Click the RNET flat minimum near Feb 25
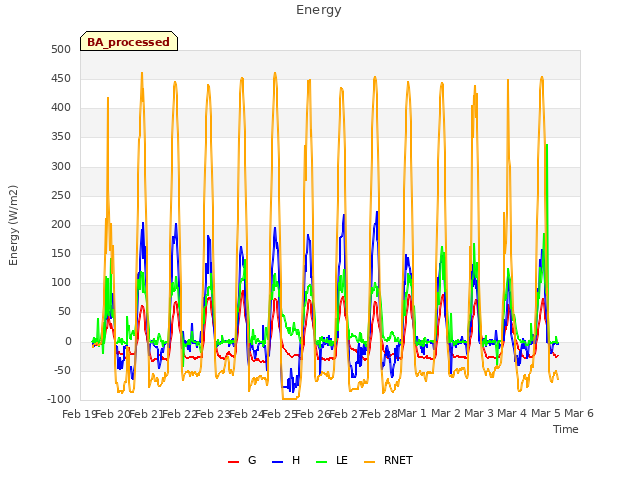 coord(291,399)
